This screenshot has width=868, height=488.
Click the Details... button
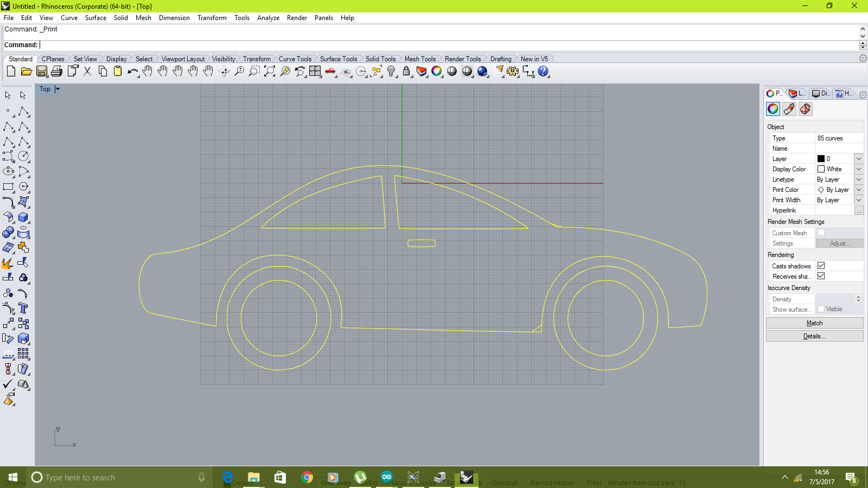click(x=814, y=336)
